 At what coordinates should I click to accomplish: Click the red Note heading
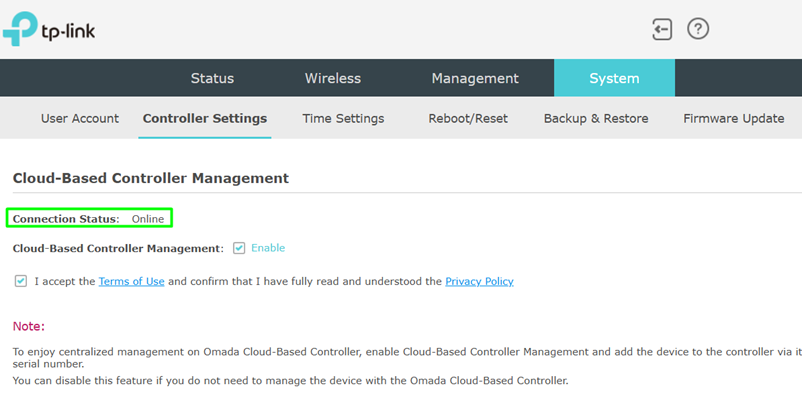tap(29, 326)
